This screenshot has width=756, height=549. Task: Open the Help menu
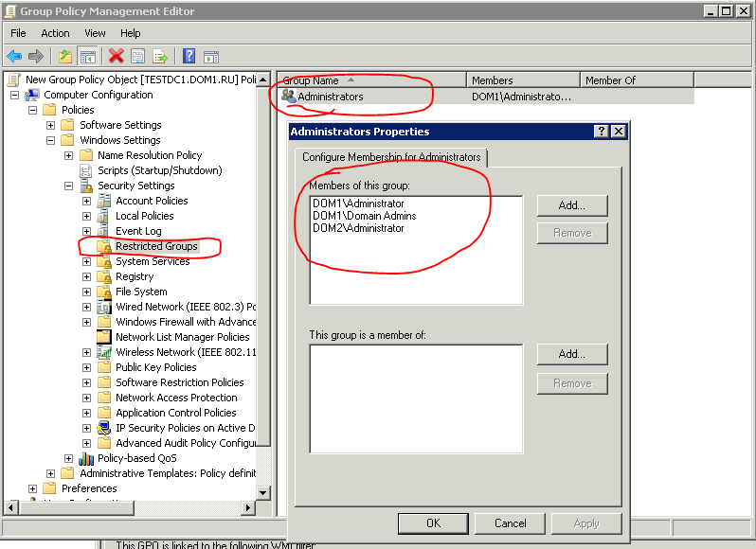130,33
